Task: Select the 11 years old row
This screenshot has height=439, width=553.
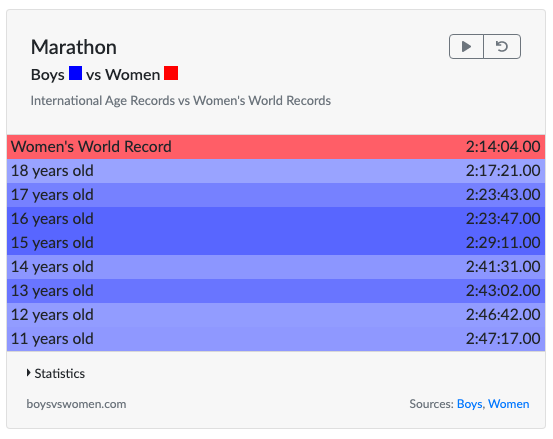Action: point(276,339)
